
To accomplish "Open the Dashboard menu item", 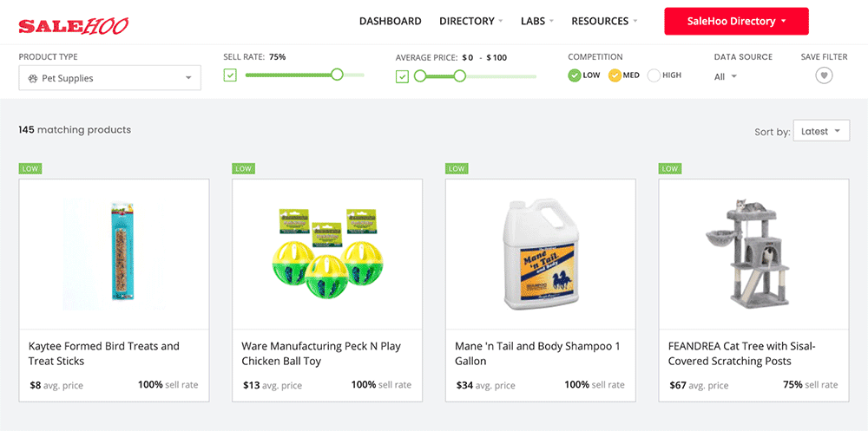I will coord(390,21).
